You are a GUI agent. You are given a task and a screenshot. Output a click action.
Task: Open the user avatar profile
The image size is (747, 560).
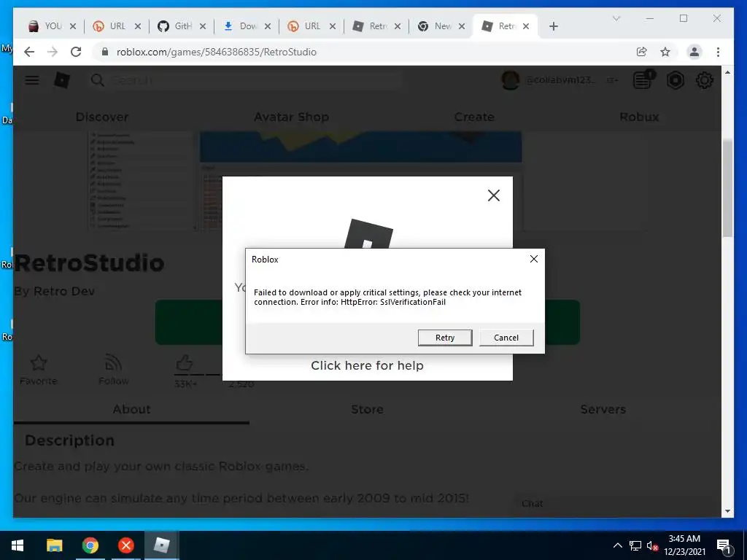coord(510,80)
